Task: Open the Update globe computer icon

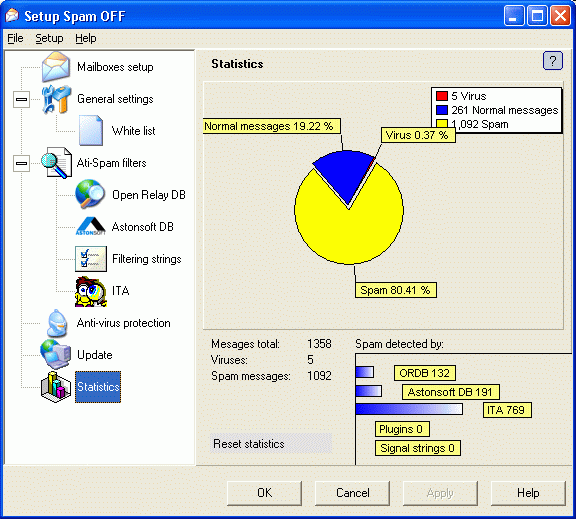Action: (56, 354)
